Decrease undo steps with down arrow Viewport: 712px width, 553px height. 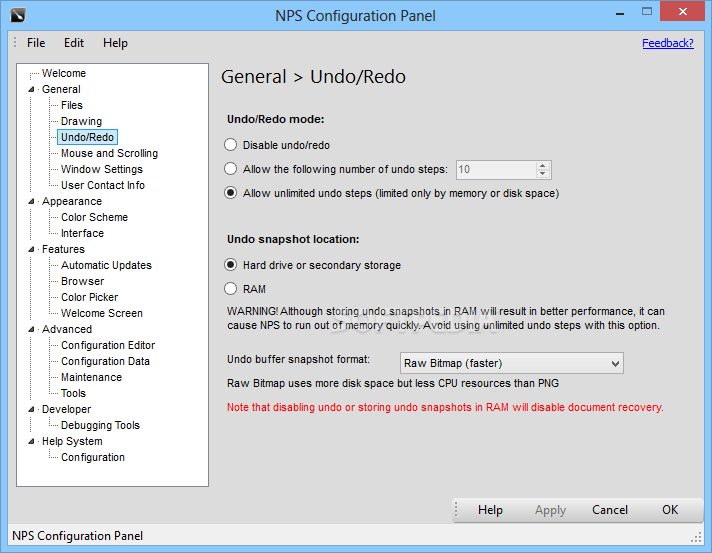pos(543,174)
